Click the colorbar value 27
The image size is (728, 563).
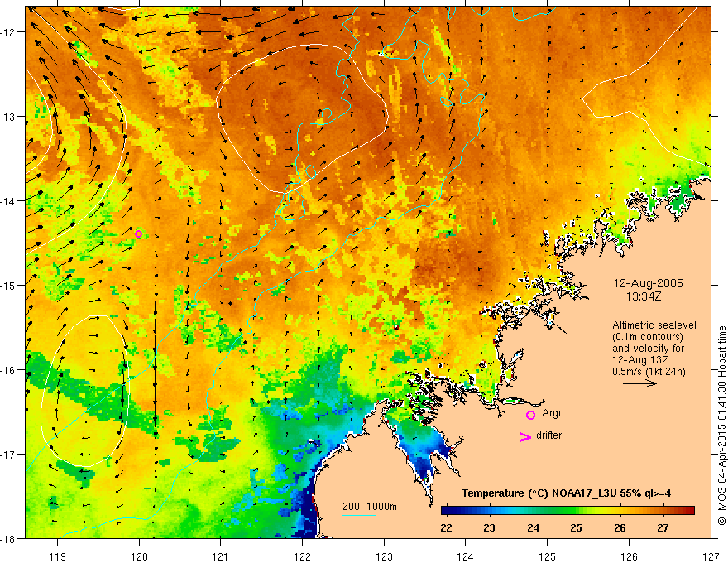[x=663, y=527]
